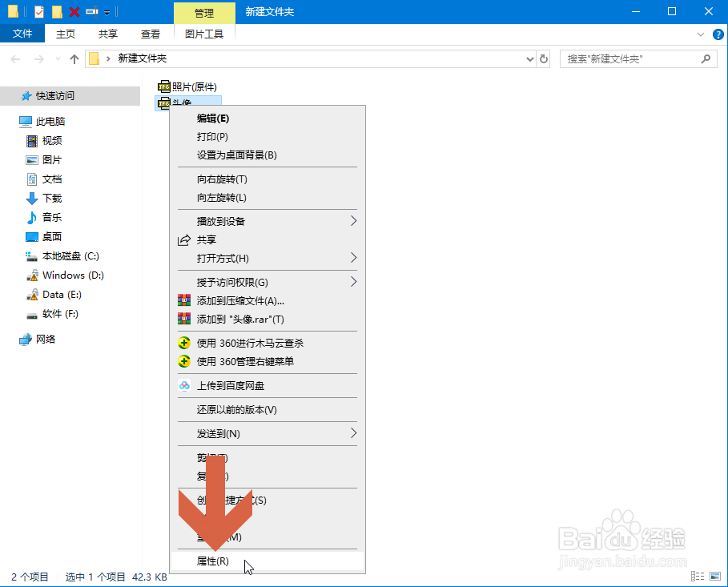Choose 向右旋转(T) from the menu

click(x=267, y=179)
